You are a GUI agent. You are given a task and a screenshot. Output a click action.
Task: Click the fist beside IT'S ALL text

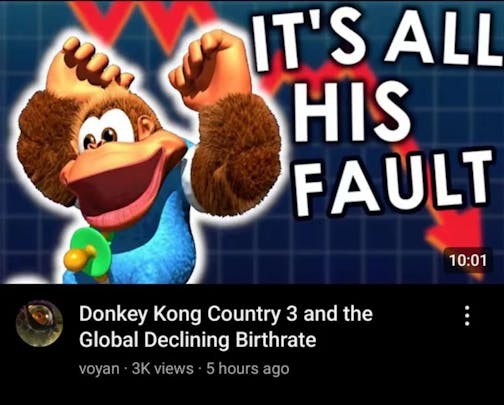point(211,68)
